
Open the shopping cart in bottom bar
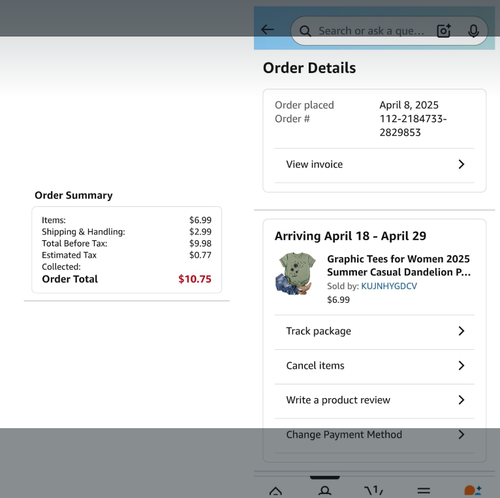click(374, 490)
